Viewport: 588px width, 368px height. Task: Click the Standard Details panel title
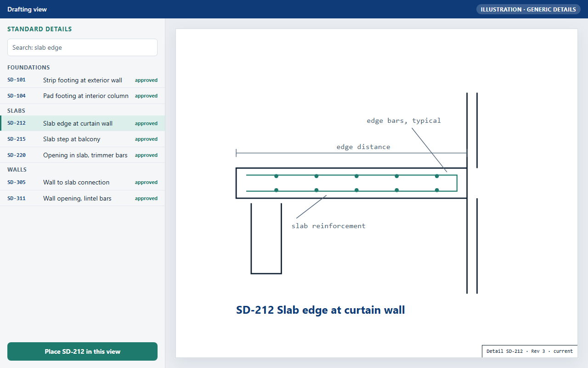[40, 29]
